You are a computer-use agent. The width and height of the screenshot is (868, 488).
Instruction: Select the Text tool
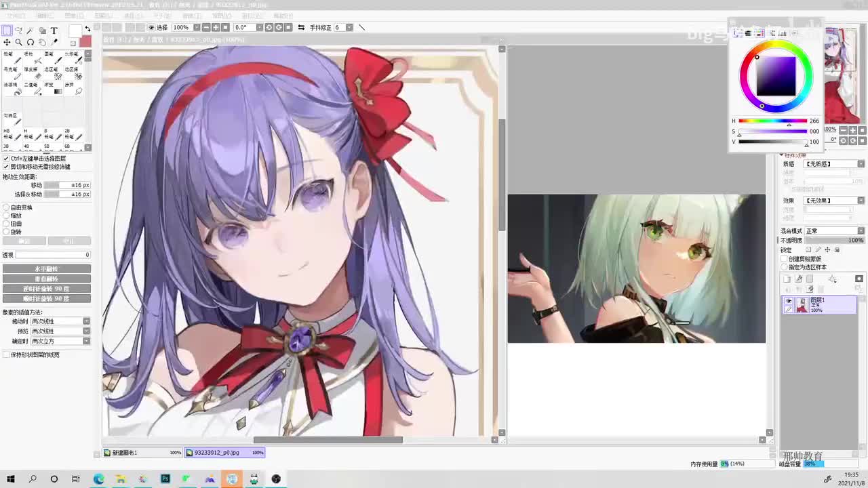point(54,30)
